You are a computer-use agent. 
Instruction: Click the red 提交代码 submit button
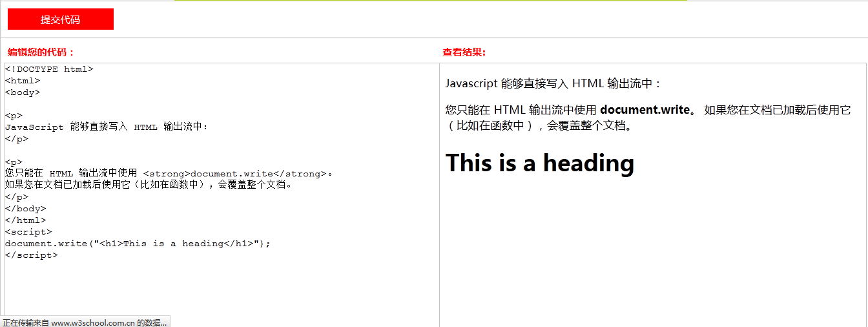pos(61,19)
